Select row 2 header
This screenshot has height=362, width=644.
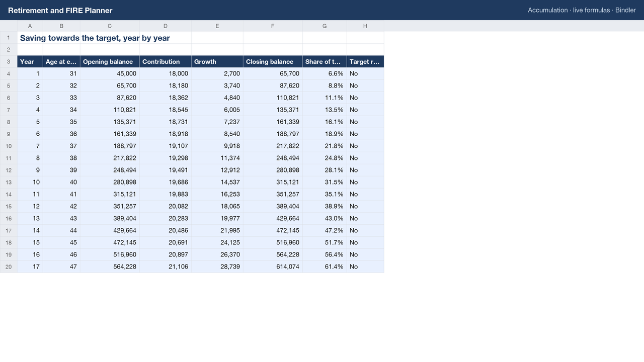[x=9, y=50]
